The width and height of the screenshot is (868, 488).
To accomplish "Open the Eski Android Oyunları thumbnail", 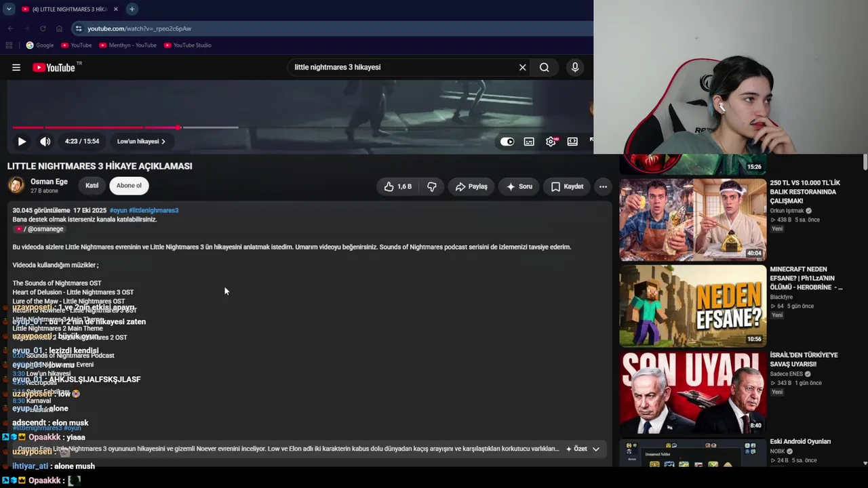I will point(692,452).
